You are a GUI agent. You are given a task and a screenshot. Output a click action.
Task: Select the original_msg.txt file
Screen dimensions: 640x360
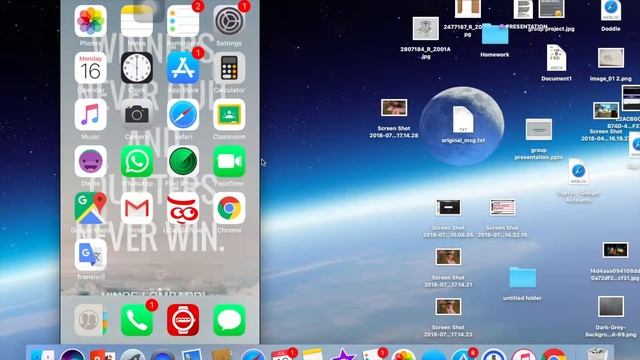coord(463,119)
